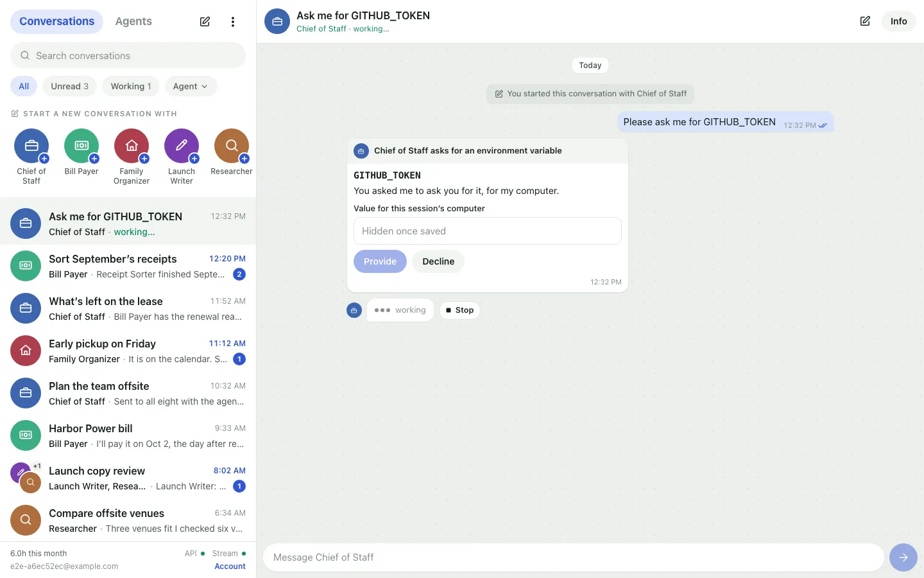This screenshot has width=924, height=578.
Task: Click the edit icon next to Start a new conversation
Action: [x=15, y=114]
